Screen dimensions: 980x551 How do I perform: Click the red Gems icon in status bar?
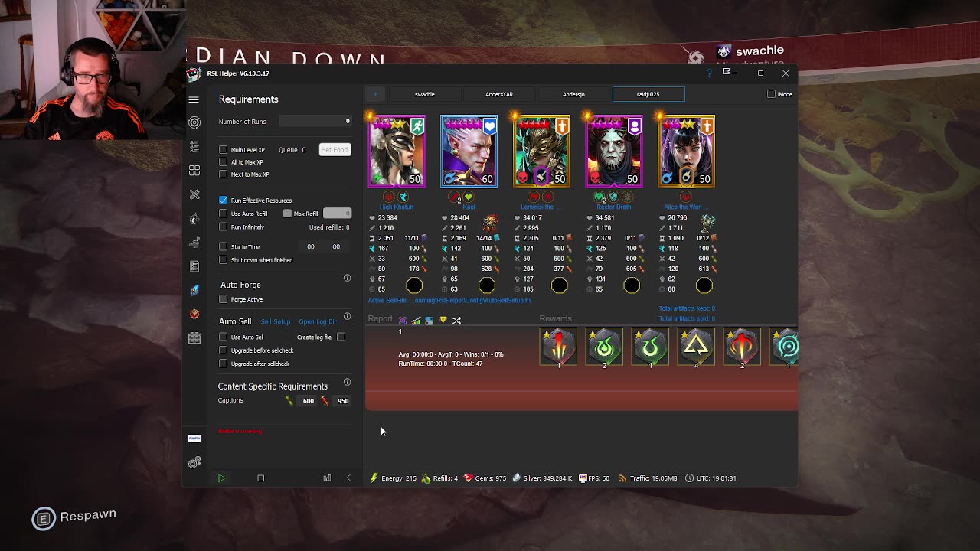(469, 478)
